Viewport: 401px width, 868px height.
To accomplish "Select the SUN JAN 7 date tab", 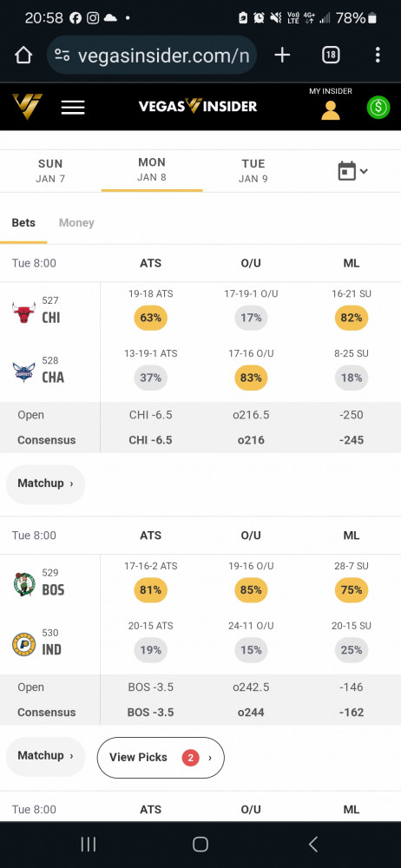I will click(50, 170).
